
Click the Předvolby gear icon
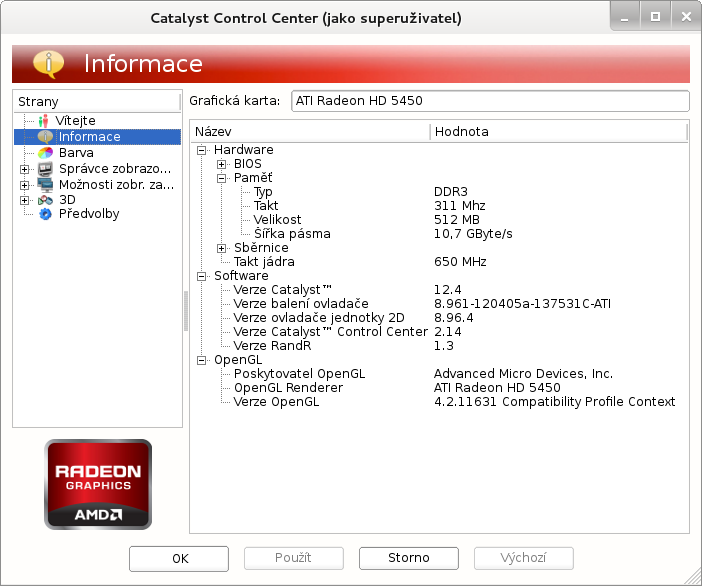click(x=45, y=214)
